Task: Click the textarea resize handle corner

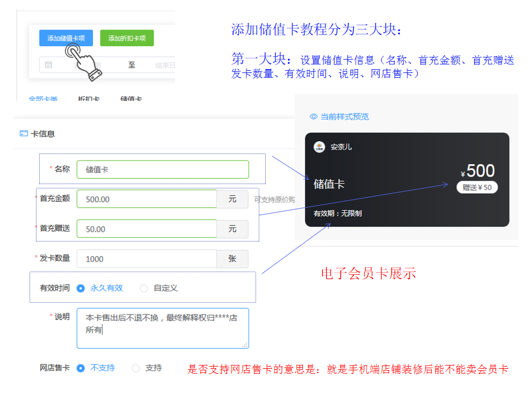Action: click(x=245, y=345)
